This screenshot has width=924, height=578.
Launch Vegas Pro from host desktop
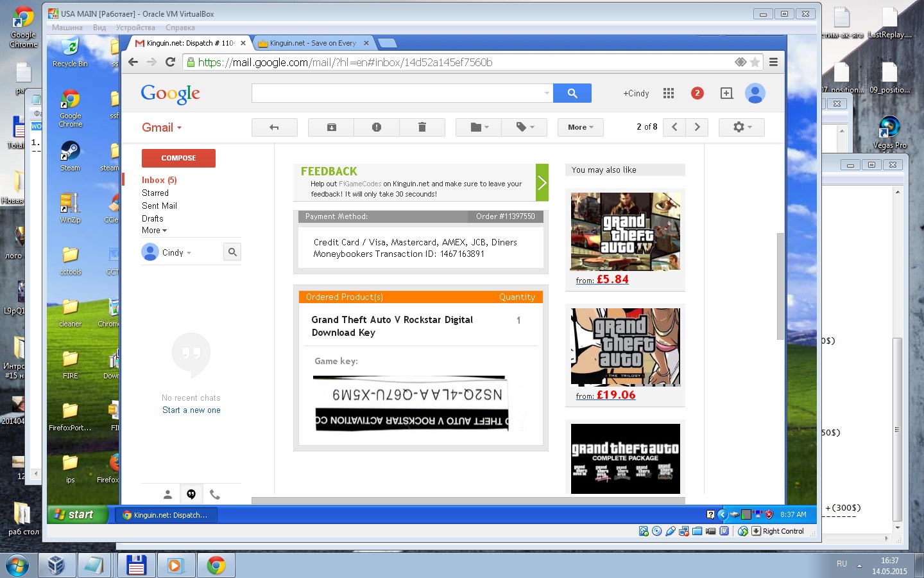point(890,132)
